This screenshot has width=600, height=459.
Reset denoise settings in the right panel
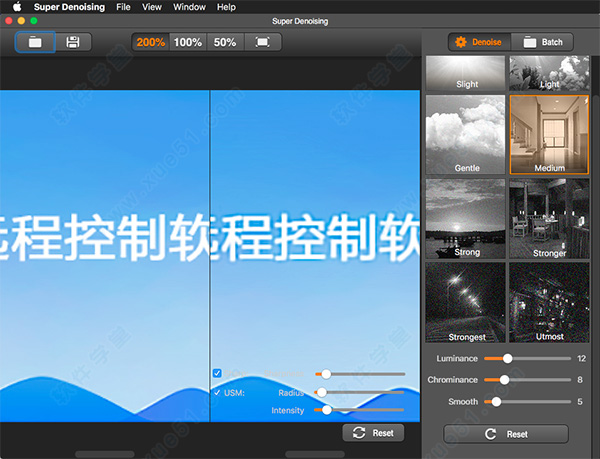pos(506,434)
